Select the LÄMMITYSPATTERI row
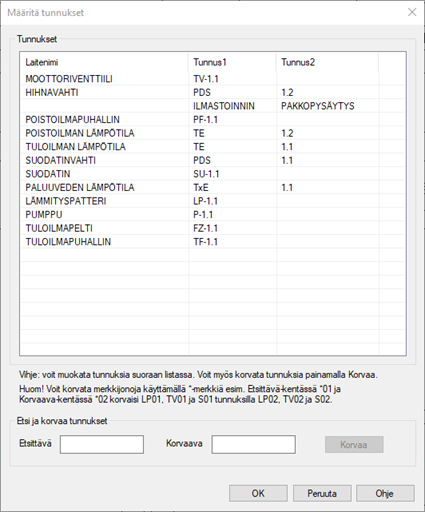The image size is (425, 512). click(213, 201)
